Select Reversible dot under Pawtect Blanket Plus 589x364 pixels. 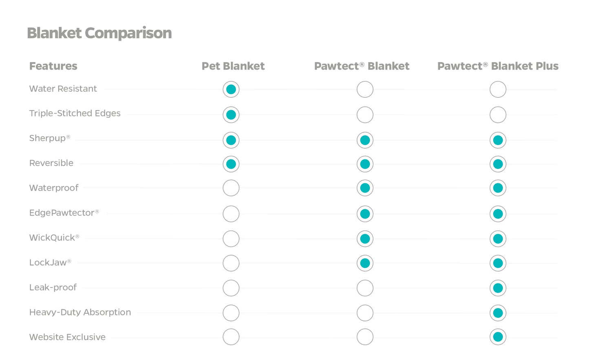498,164
